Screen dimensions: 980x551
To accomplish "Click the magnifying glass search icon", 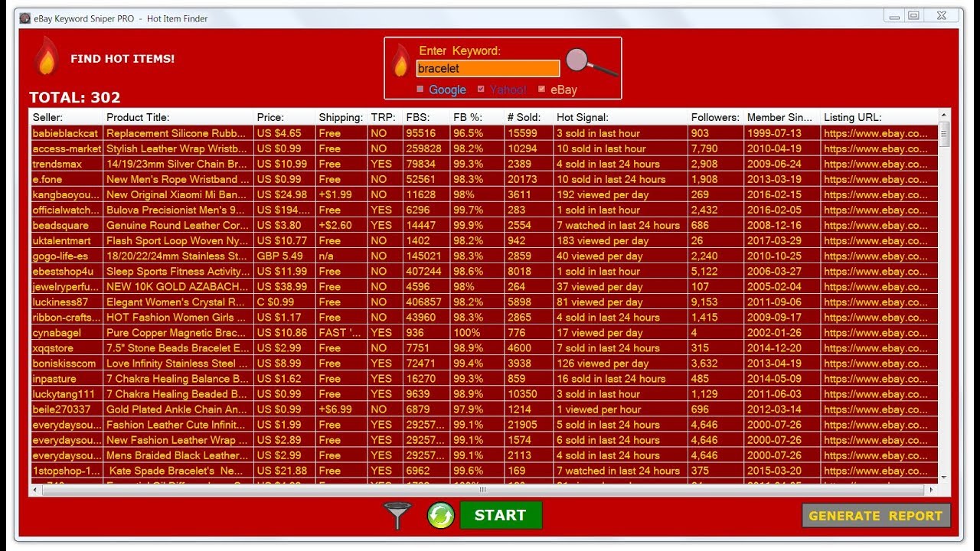I will [x=591, y=62].
